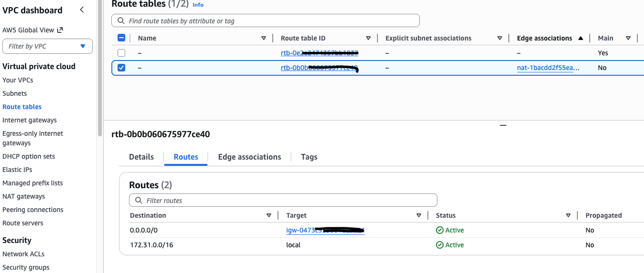
Task: Click the Name column sort arrow
Action: coord(264,38)
